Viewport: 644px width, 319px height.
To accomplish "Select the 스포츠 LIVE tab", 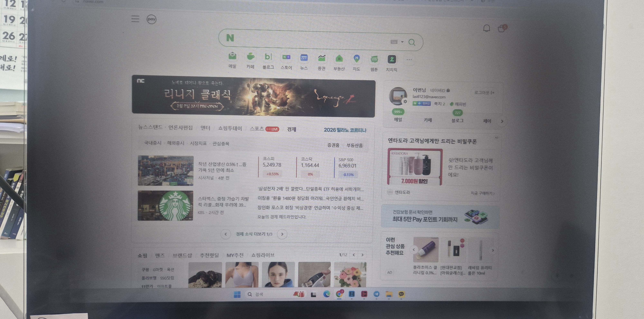I will click(264, 129).
